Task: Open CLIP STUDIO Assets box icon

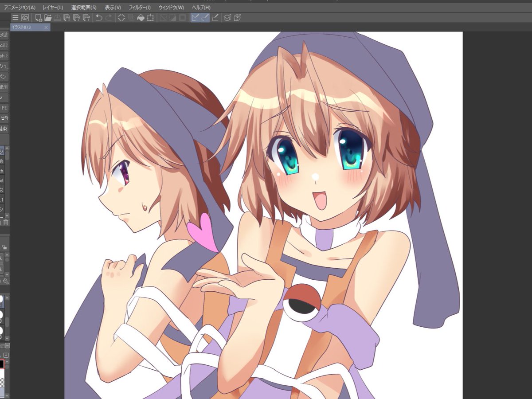Action: pos(227,18)
